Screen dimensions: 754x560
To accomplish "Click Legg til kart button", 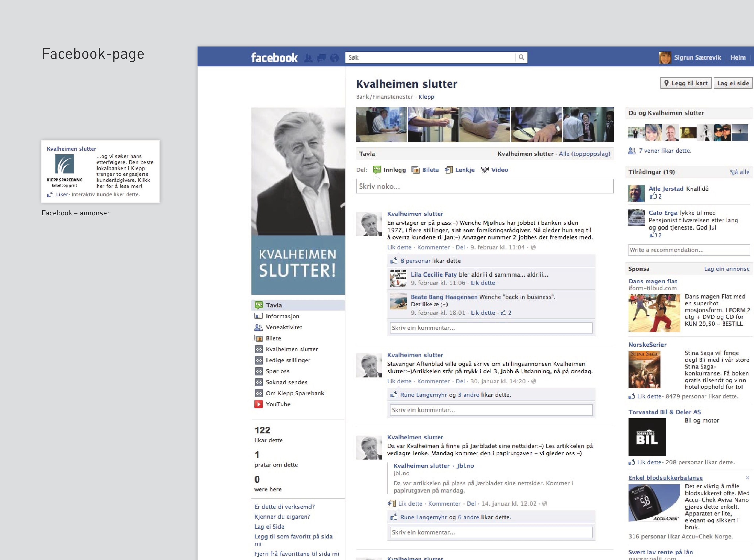I will [686, 83].
